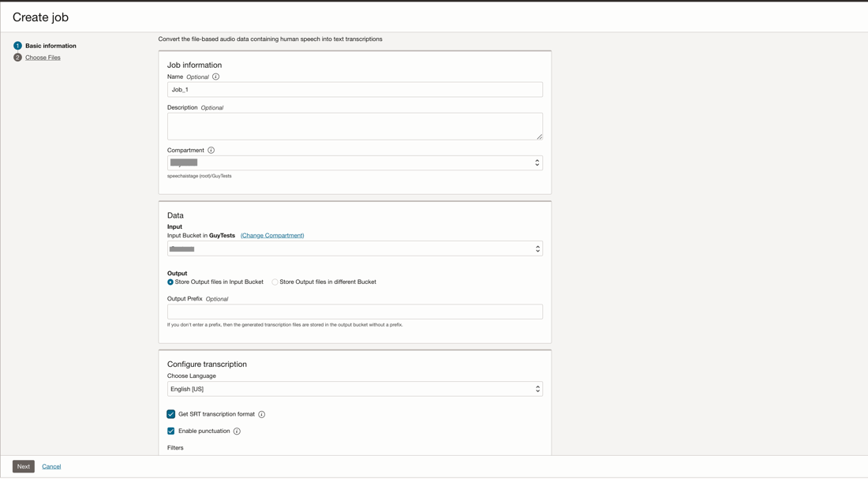Click the Enable punctuation info icon
The height and width of the screenshot is (482, 868).
237,432
